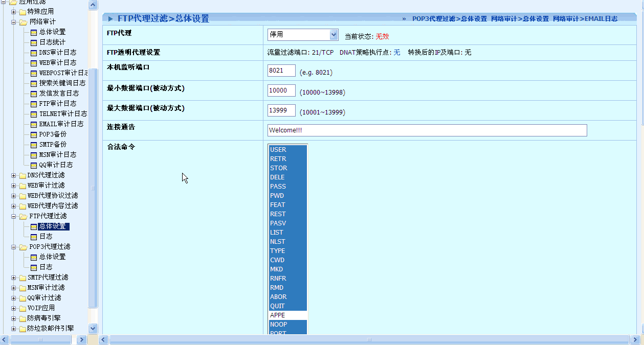644x345 pixels.
Task: Click the MSN审计日志 page icon
Action: coord(34,155)
